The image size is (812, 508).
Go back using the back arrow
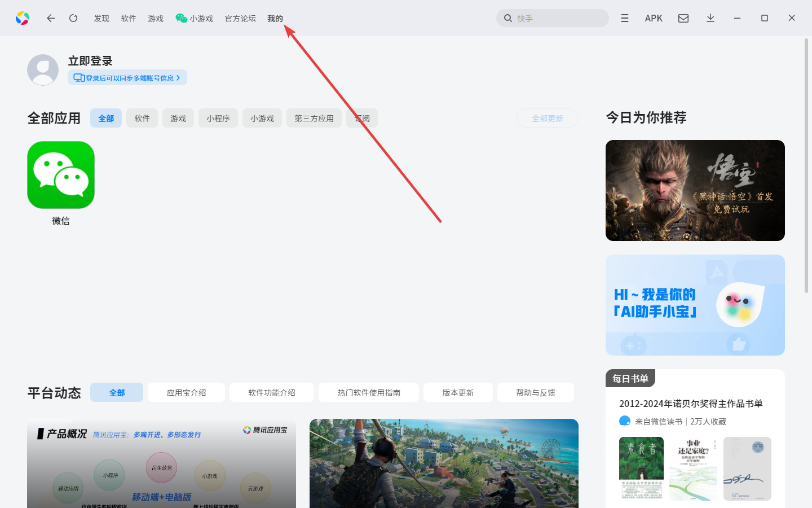coord(51,17)
